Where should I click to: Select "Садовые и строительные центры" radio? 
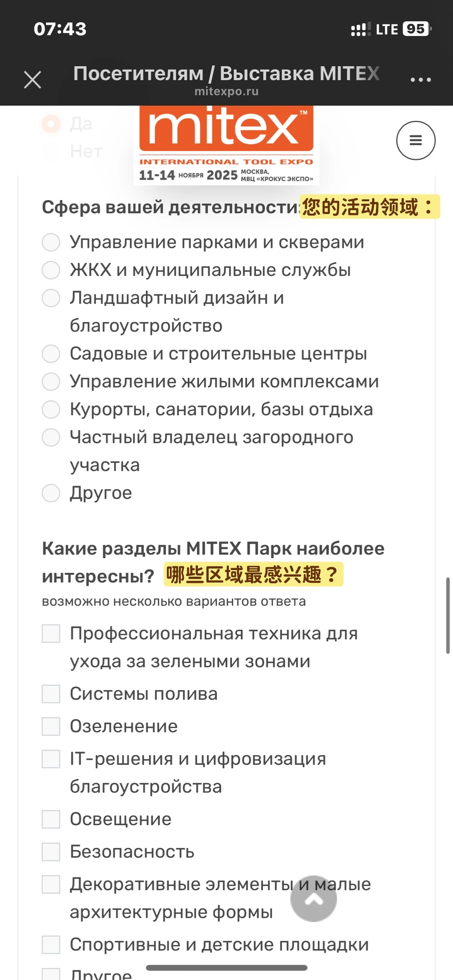(51, 354)
